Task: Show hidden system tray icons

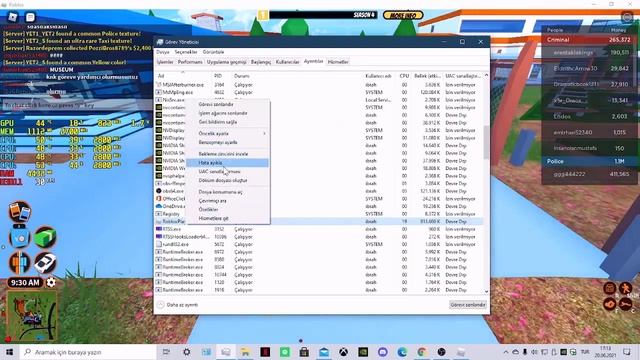Action: point(506,352)
